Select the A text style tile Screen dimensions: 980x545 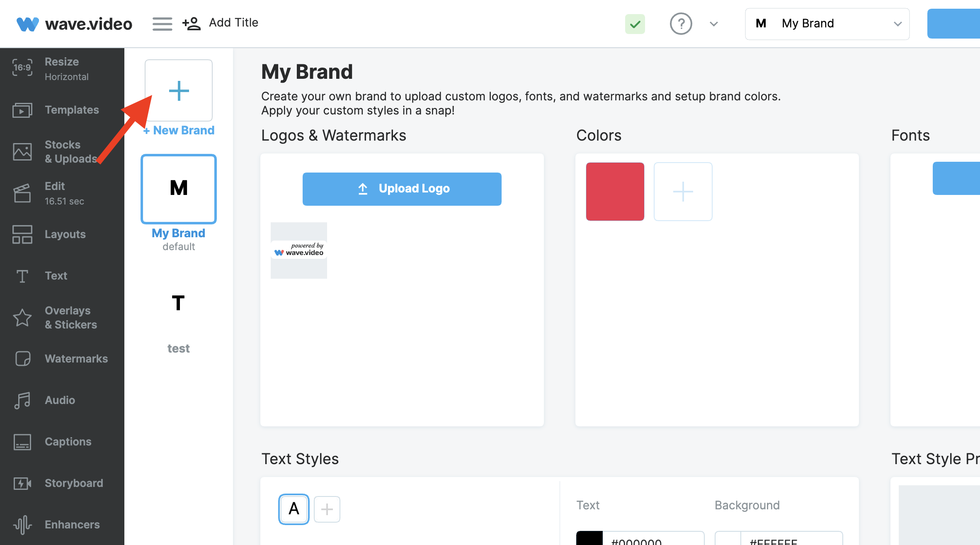[294, 509]
